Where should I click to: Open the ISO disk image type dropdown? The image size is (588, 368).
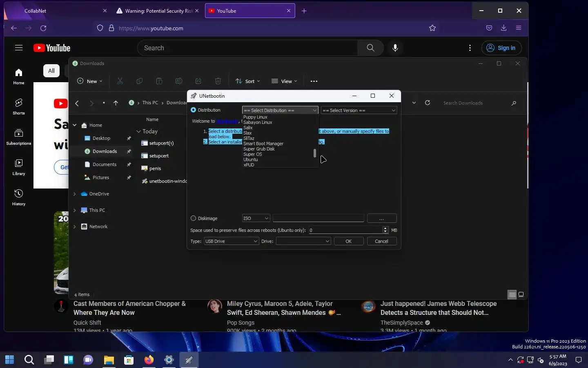(256, 218)
